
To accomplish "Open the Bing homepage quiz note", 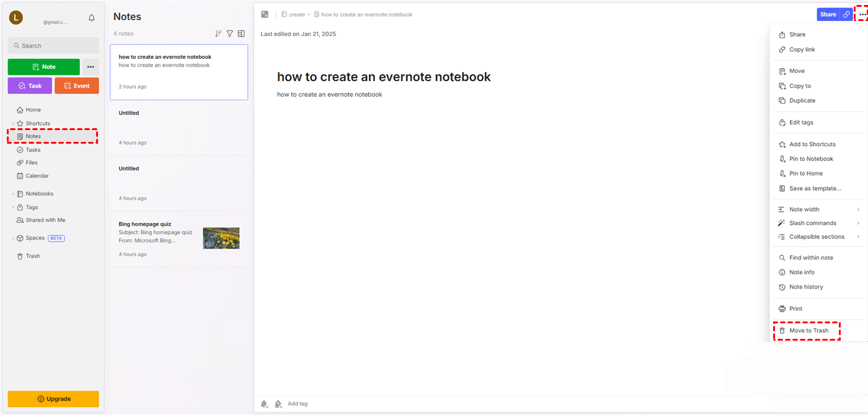I will coord(179,239).
